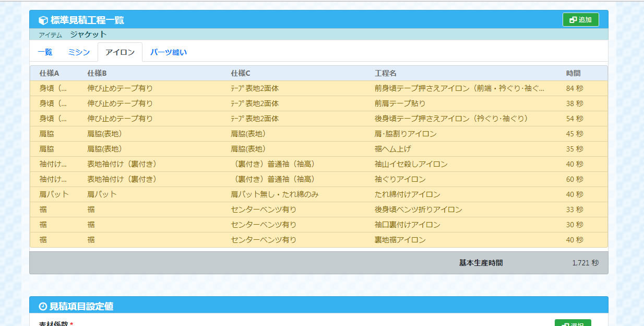Choose the 裾ヘム上げ row
Screen dimensions: 644x326
pyautogui.click(x=392, y=149)
